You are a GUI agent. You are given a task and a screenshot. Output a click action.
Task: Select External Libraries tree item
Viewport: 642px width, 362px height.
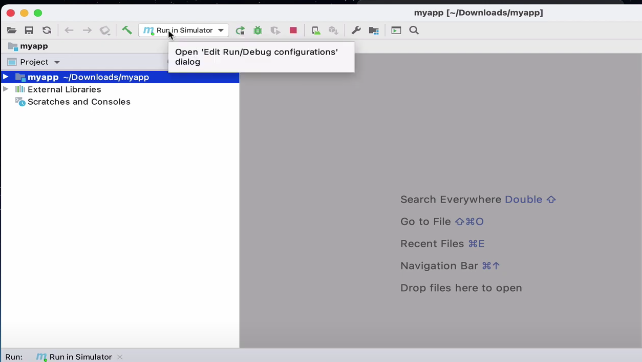(x=64, y=89)
